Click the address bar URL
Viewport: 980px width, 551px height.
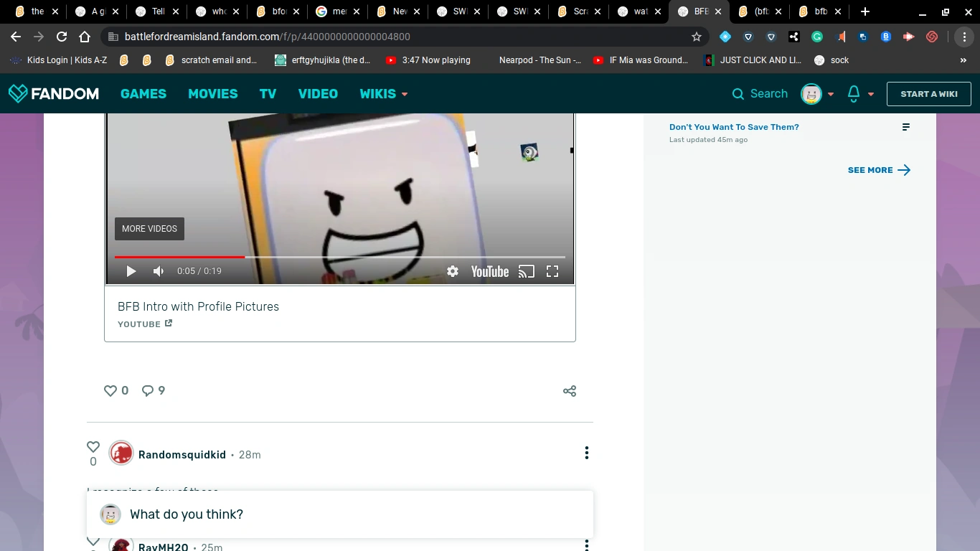tap(267, 37)
